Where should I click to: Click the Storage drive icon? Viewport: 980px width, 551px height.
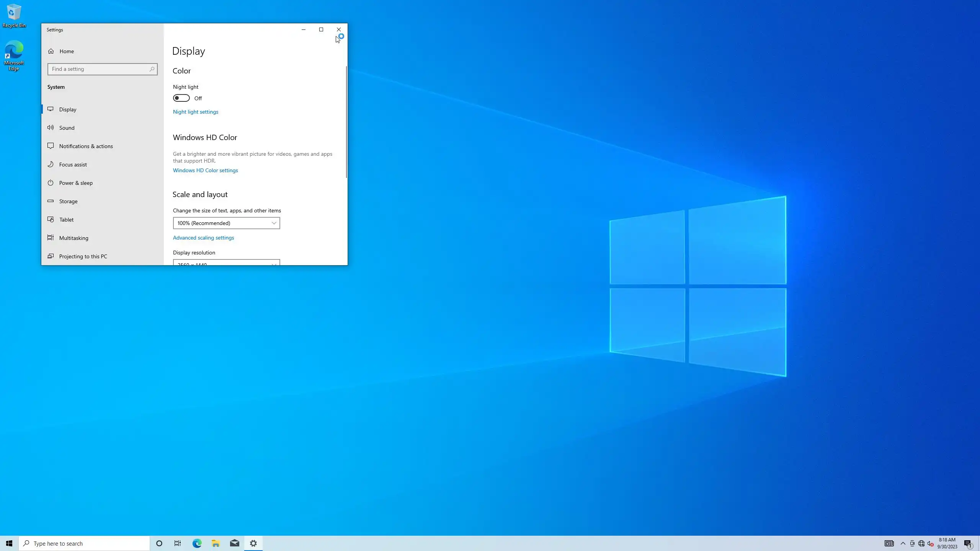(51, 201)
